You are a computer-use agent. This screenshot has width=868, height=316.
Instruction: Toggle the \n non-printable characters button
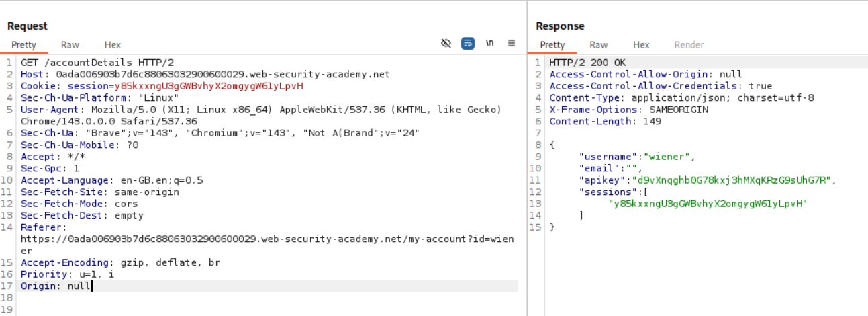pyautogui.click(x=489, y=44)
